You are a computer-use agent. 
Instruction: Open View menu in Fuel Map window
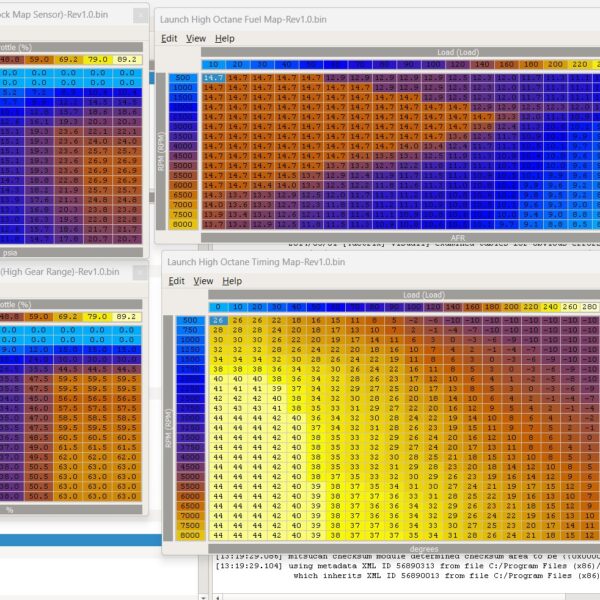pyautogui.click(x=196, y=39)
